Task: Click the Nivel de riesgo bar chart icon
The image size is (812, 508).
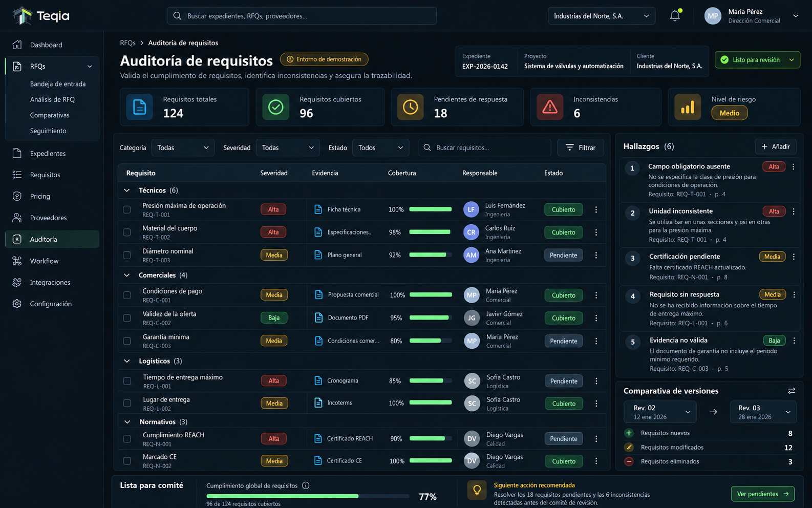Action: (688, 107)
